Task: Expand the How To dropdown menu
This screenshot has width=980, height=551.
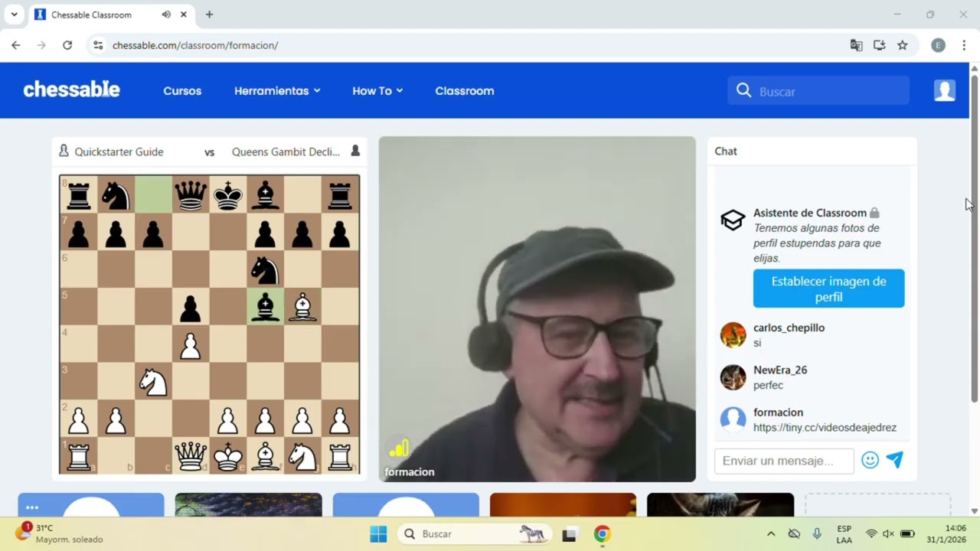Action: click(377, 90)
